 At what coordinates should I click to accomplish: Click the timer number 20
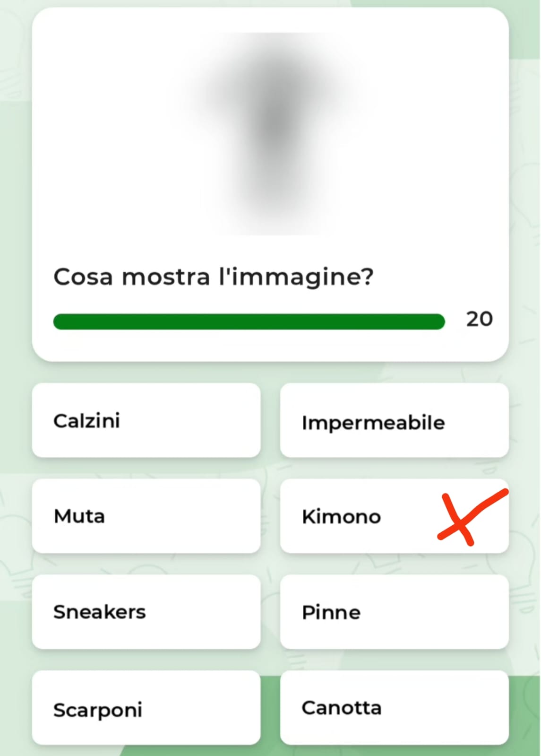point(479,319)
